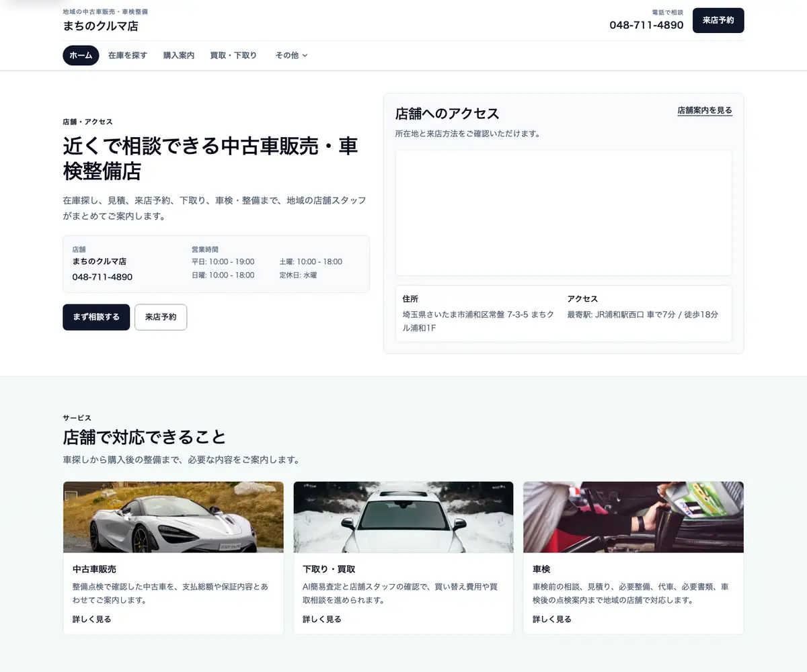Image resolution: width=807 pixels, height=672 pixels.
Task: Click the blank map area under 店舗へのアクセス
Action: coord(564,212)
